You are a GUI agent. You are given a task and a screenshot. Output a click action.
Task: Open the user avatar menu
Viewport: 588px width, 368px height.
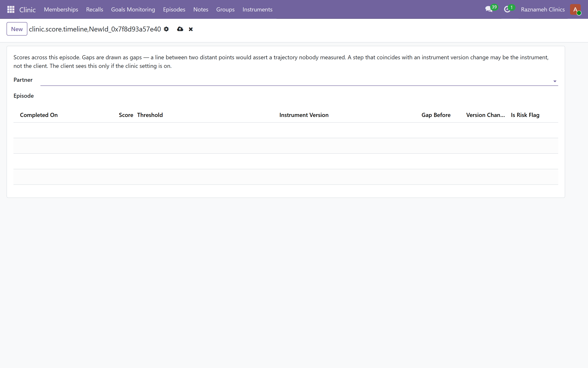pyautogui.click(x=575, y=9)
